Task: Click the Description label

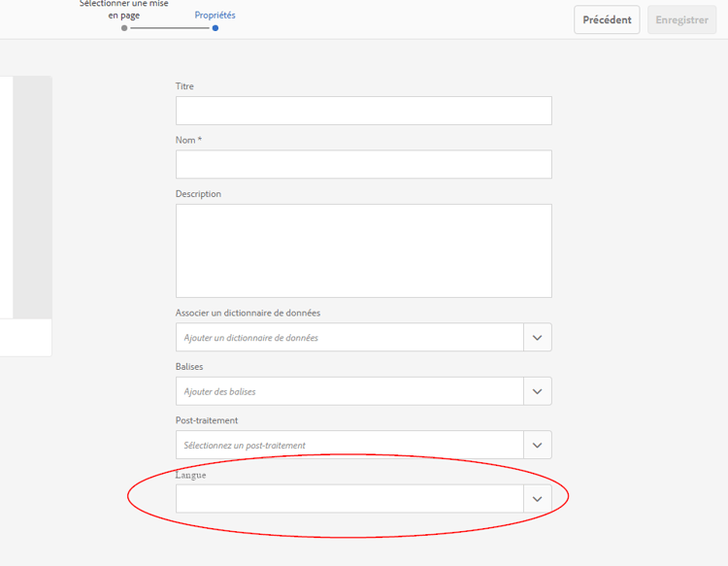Action: [198, 194]
